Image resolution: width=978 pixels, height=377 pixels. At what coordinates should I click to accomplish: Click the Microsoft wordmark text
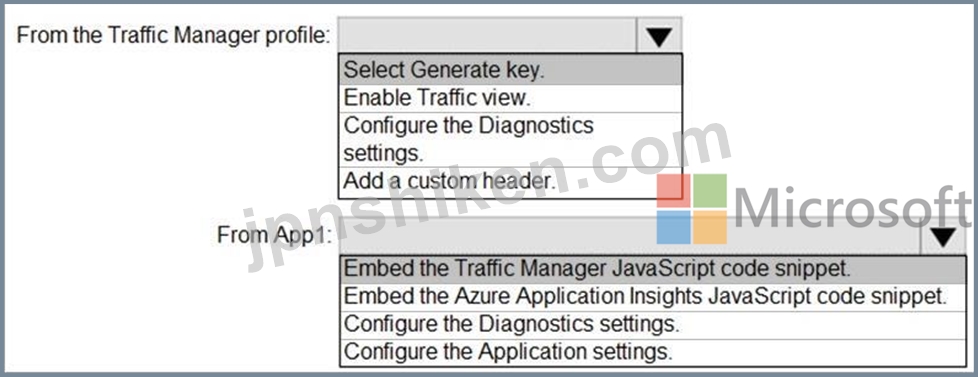point(853,208)
